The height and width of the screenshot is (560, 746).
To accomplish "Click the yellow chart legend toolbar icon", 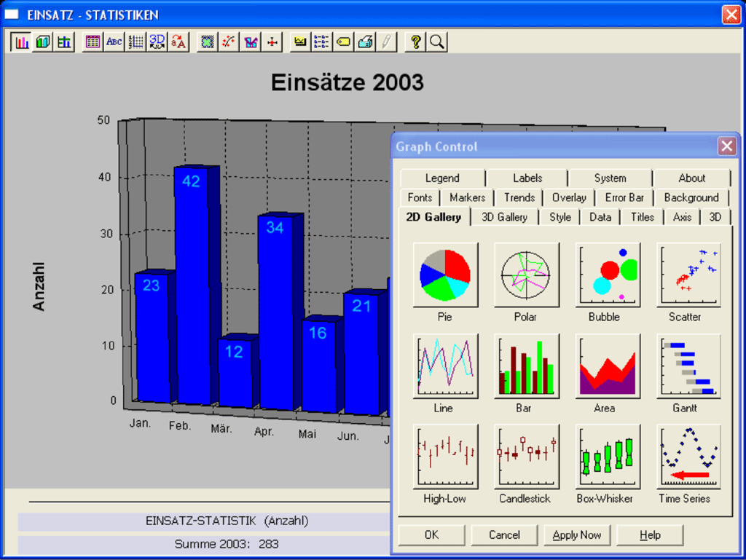I will click(x=300, y=42).
